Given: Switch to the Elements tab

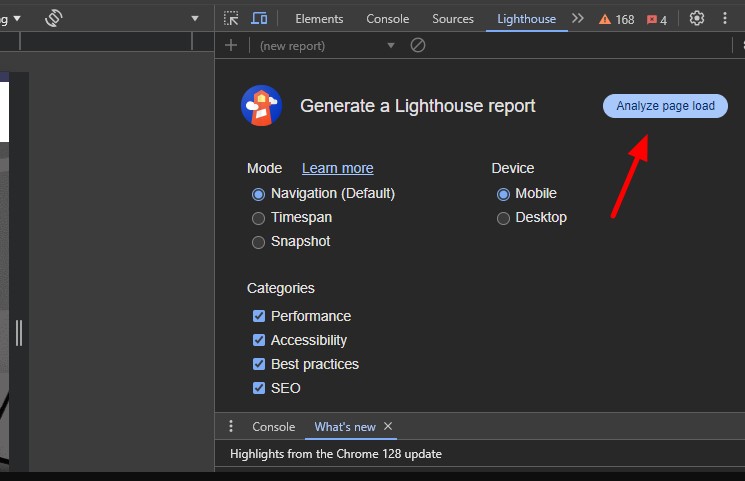Looking at the screenshot, I should (x=319, y=18).
